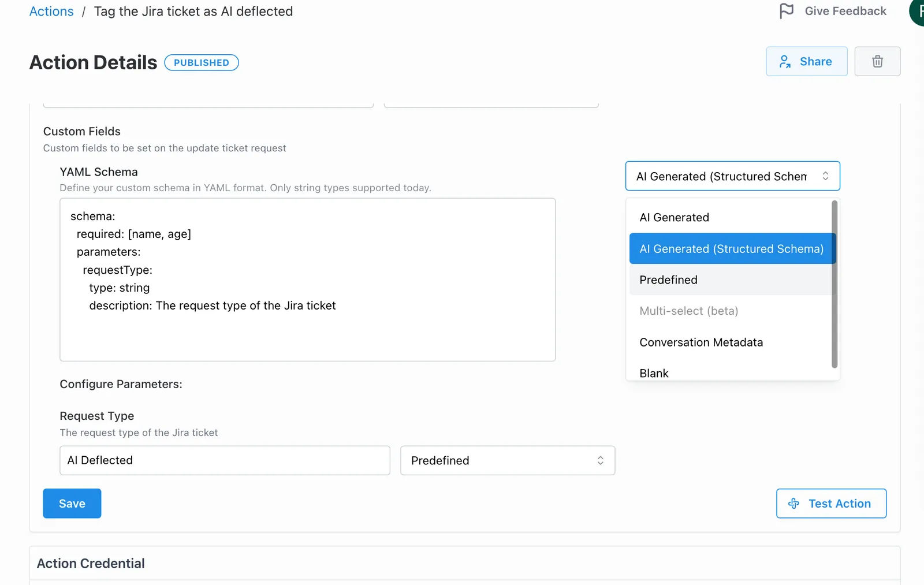Click the Action Details heading

[93, 62]
